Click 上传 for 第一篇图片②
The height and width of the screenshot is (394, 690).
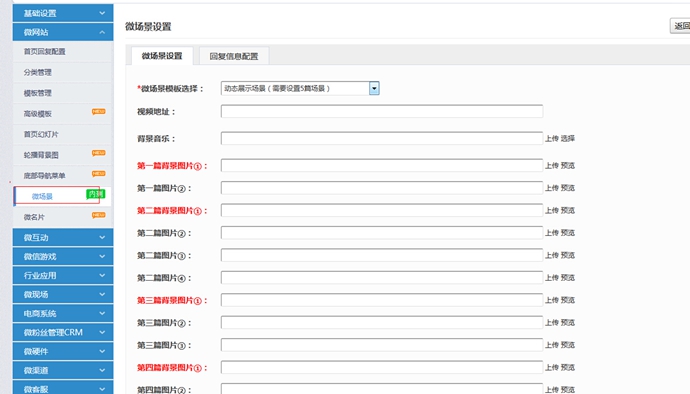(x=552, y=188)
